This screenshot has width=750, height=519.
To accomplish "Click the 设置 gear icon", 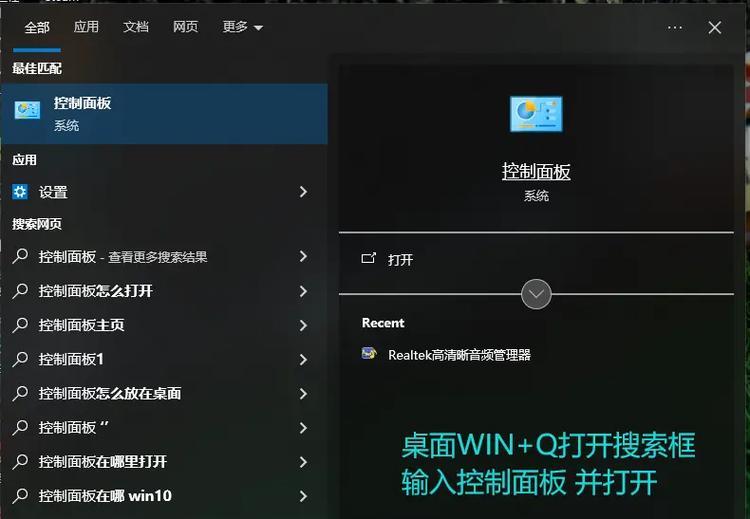I will (x=20, y=192).
